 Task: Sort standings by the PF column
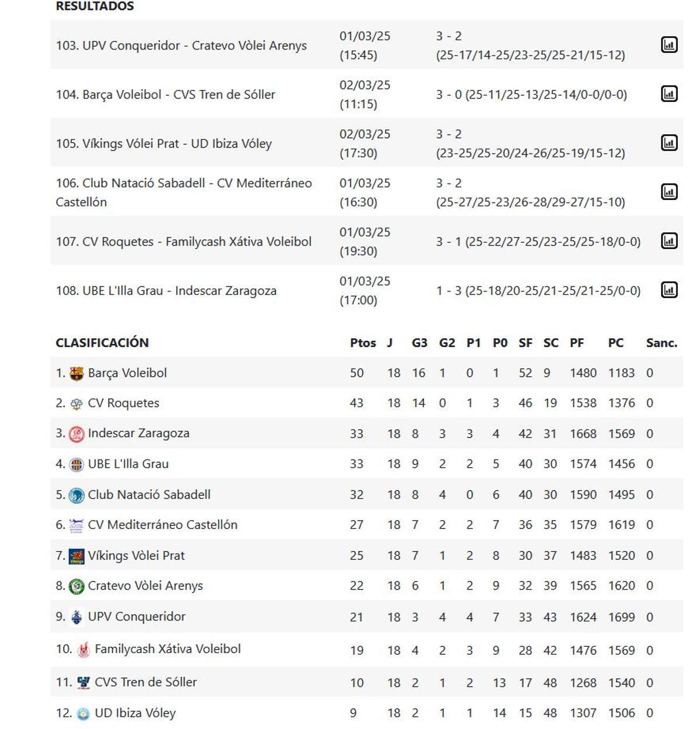(x=577, y=343)
